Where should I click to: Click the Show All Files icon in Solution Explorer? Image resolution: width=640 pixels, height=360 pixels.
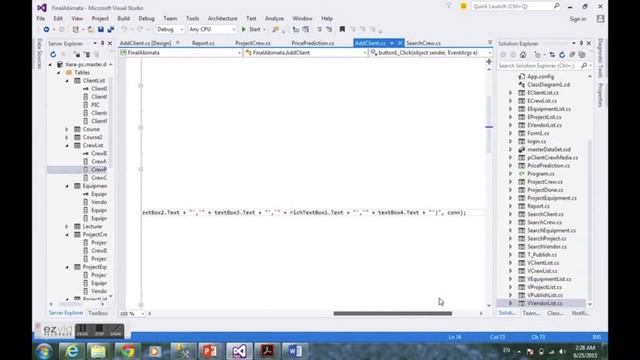[582, 55]
